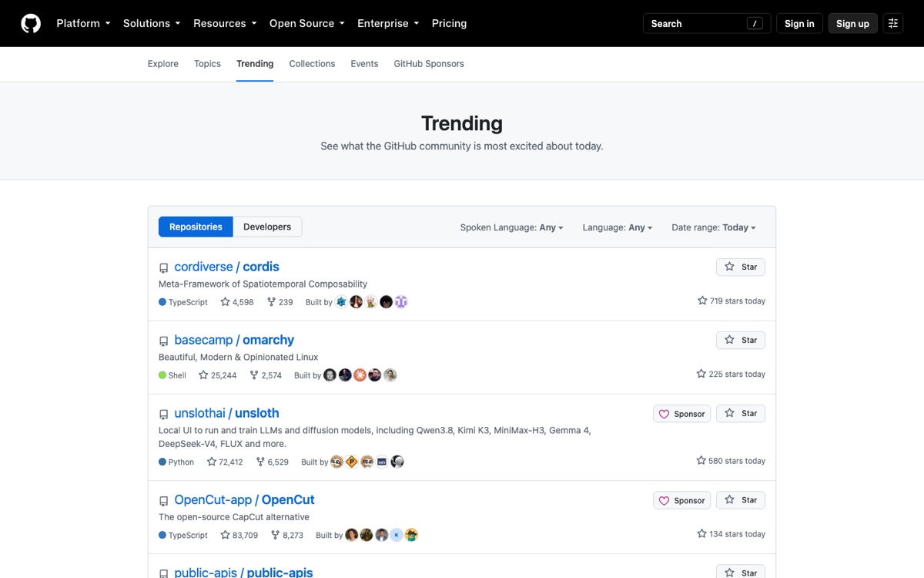Star the basecamp / omarchy repository
This screenshot has width=924, height=578.
741,340
